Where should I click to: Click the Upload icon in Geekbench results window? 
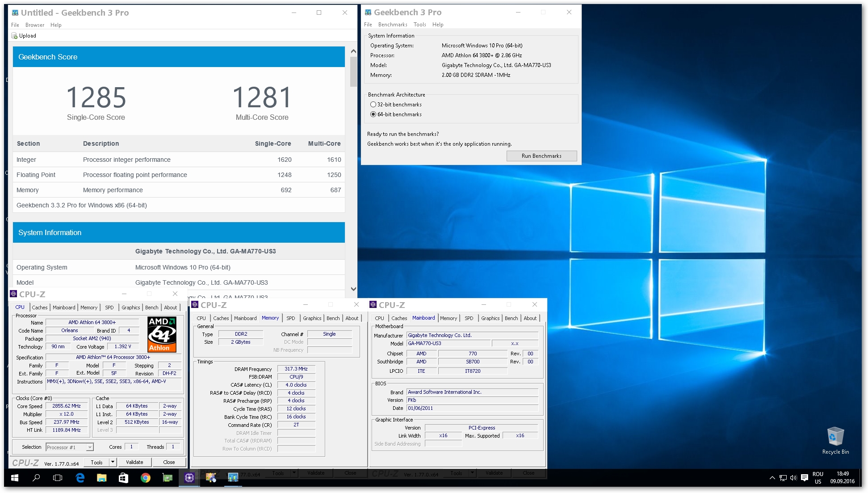click(x=14, y=36)
